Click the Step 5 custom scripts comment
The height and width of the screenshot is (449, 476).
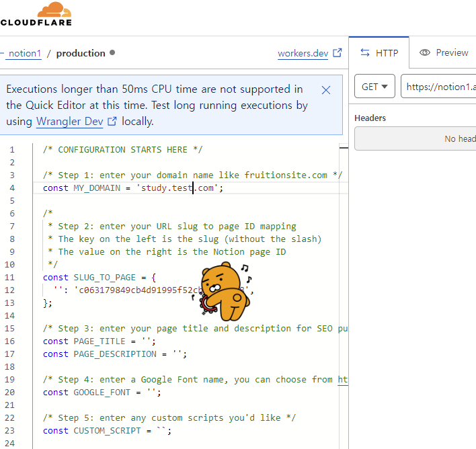pyautogui.click(x=169, y=417)
